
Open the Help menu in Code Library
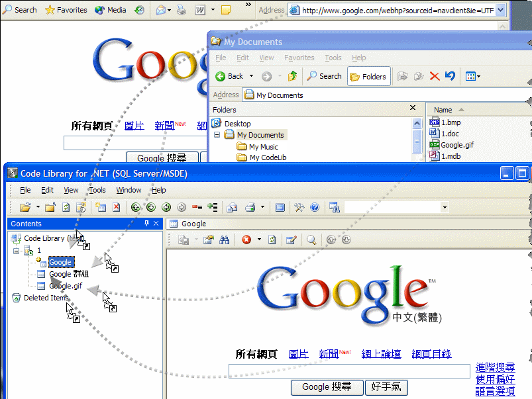158,190
